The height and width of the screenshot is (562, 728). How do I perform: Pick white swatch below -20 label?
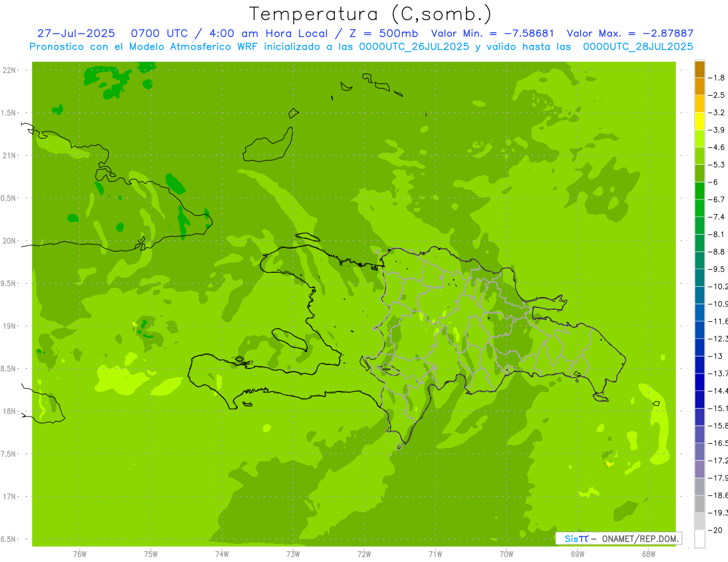click(x=699, y=539)
